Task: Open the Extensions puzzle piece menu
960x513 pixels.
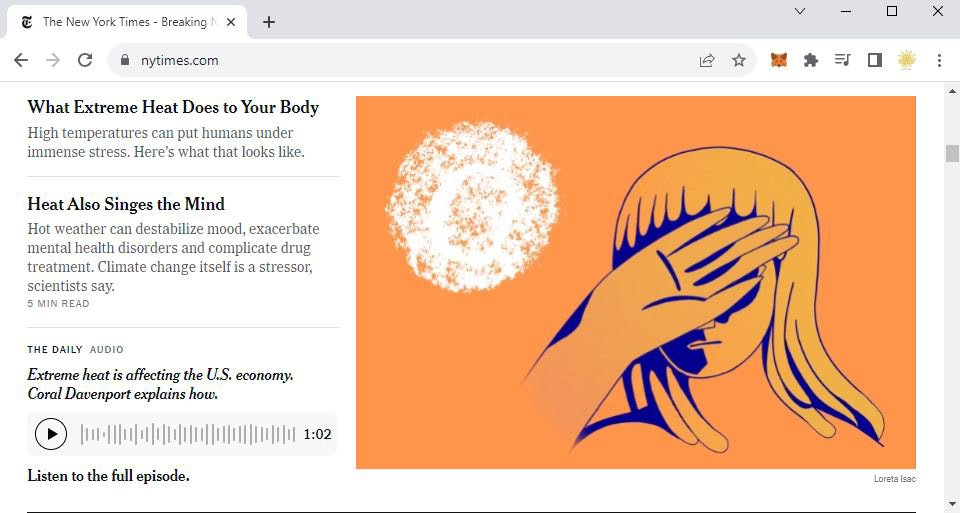Action: 811,60
